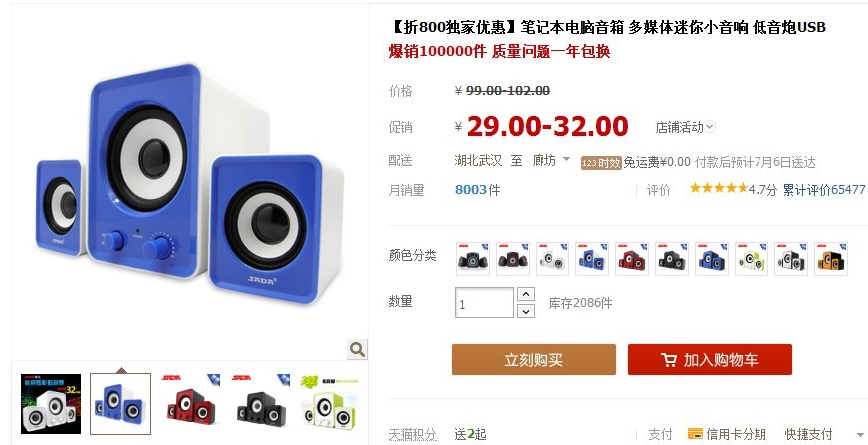Click the 信用卡分期 credit card icon

[695, 434]
